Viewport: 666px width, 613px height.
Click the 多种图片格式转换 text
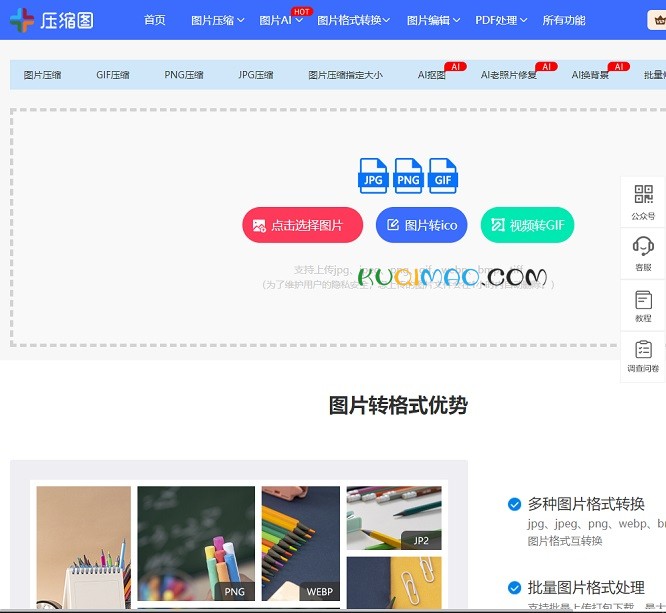click(x=586, y=504)
